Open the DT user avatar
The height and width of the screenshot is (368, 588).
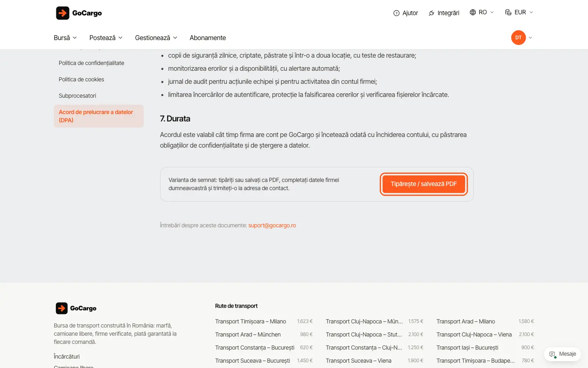point(519,38)
